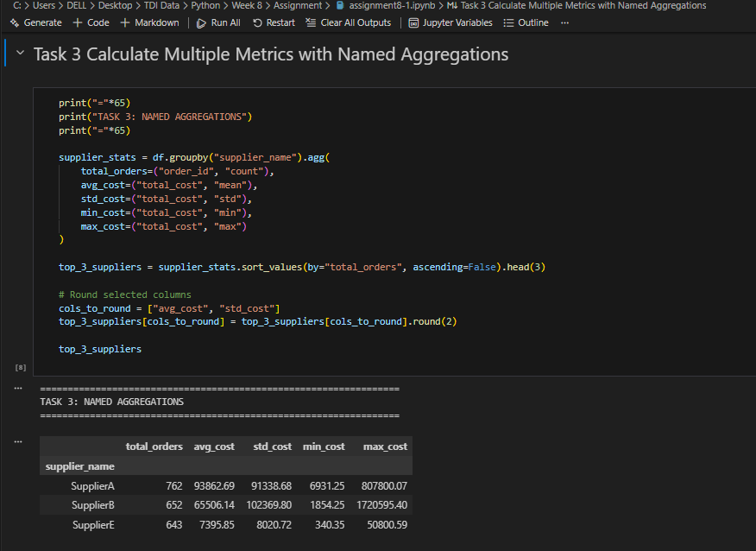Open the table output cell's three-dot menu
The height and width of the screenshot is (551, 756).
click(18, 441)
